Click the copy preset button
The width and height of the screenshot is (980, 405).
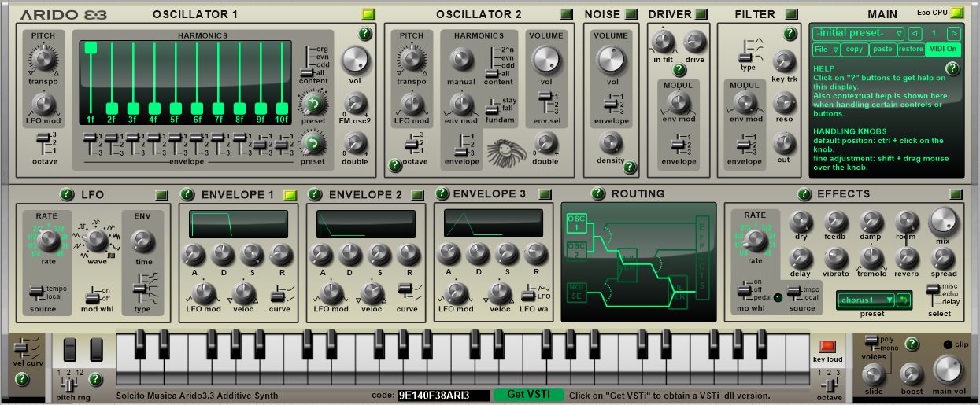point(854,49)
